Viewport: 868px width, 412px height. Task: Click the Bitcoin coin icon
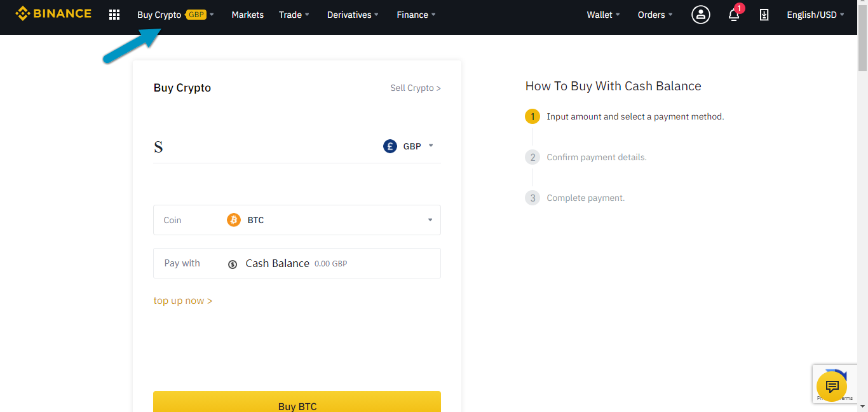234,220
